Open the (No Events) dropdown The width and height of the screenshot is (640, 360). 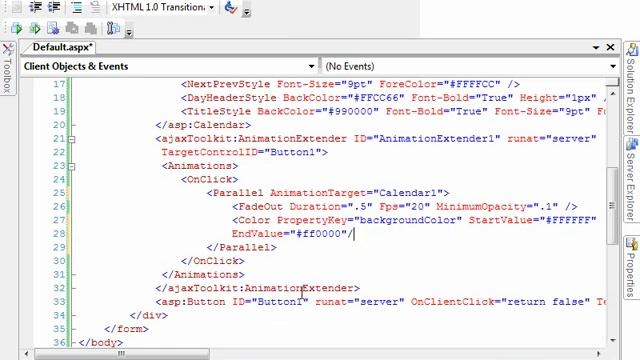point(471,66)
